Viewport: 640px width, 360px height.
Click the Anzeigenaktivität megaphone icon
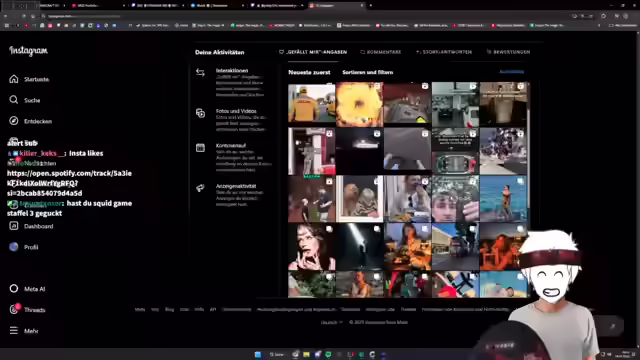tap(200, 188)
